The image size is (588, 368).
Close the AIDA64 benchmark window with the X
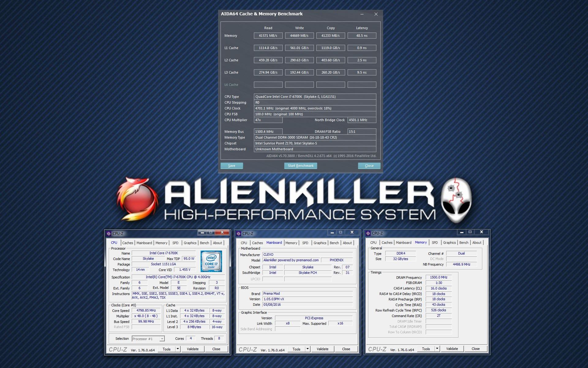[376, 14]
